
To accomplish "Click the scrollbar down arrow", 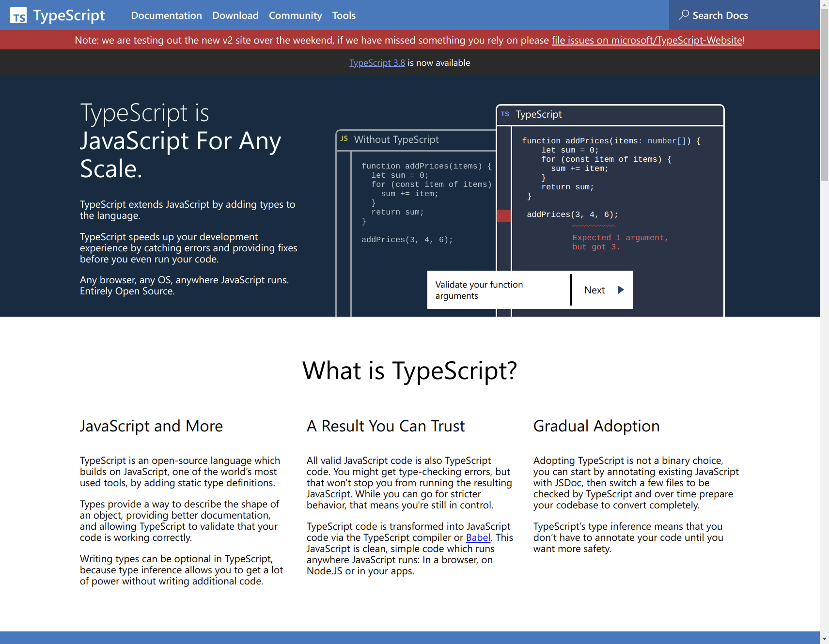I will (824, 639).
